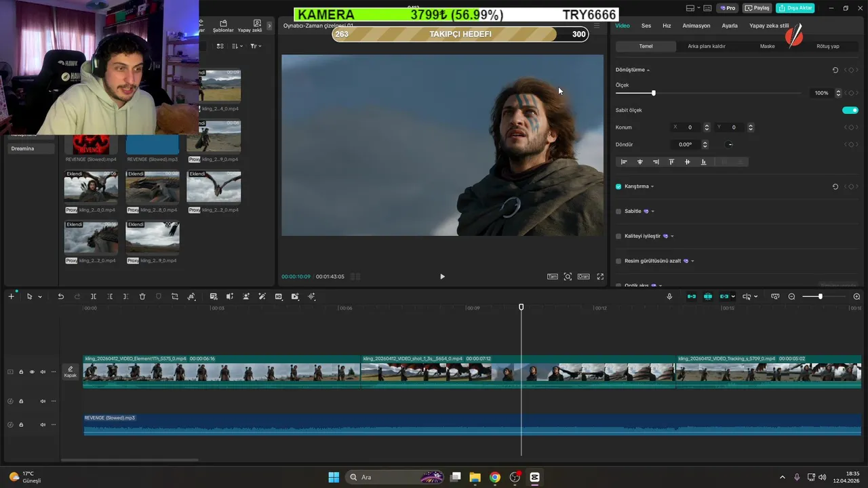Align clip to left edge icon
Viewport: 868px width, 488px height.
(x=624, y=162)
